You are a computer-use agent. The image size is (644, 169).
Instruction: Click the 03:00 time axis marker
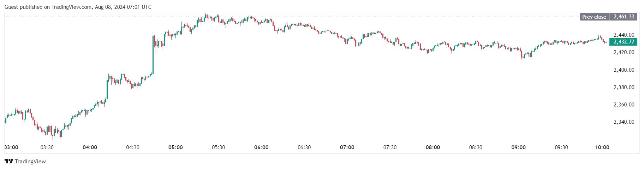pos(12,147)
